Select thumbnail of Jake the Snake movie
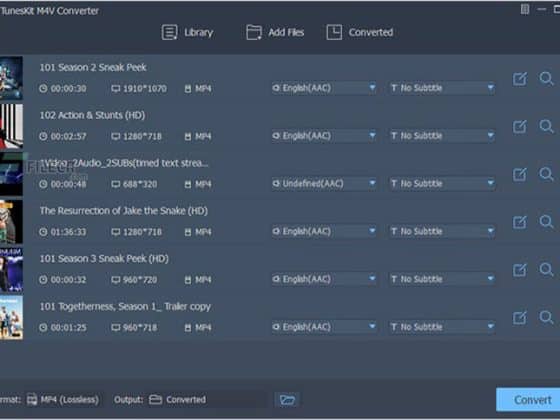The width and height of the screenshot is (560, 420). pos(11,221)
